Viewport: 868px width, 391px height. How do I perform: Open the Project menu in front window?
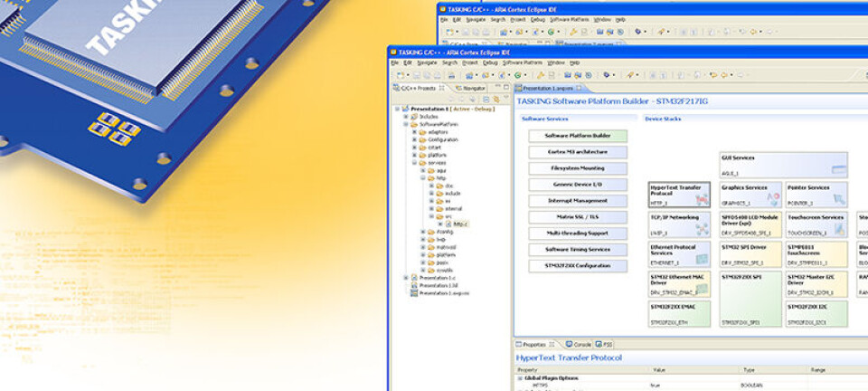[470, 63]
